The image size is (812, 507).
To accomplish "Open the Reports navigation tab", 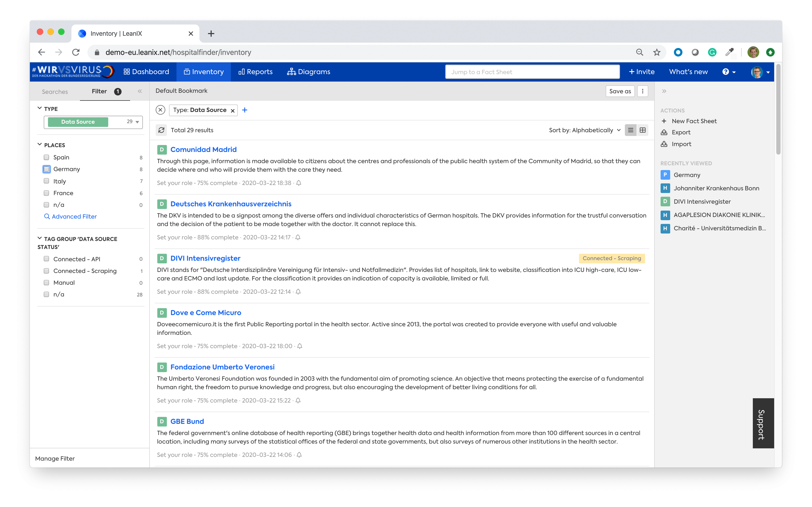I will [x=255, y=72].
